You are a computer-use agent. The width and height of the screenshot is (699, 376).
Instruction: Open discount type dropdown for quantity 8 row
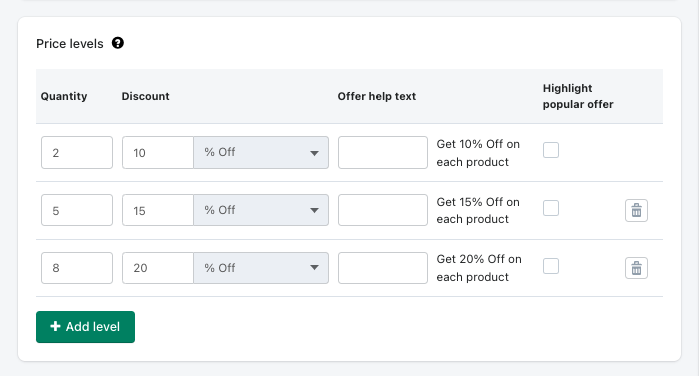(x=261, y=268)
